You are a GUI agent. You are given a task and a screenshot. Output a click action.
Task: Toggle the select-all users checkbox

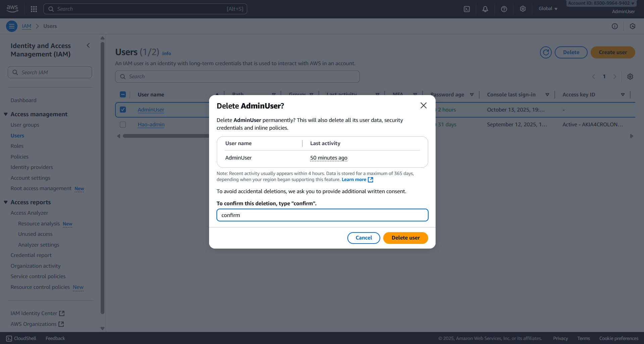pyautogui.click(x=123, y=94)
